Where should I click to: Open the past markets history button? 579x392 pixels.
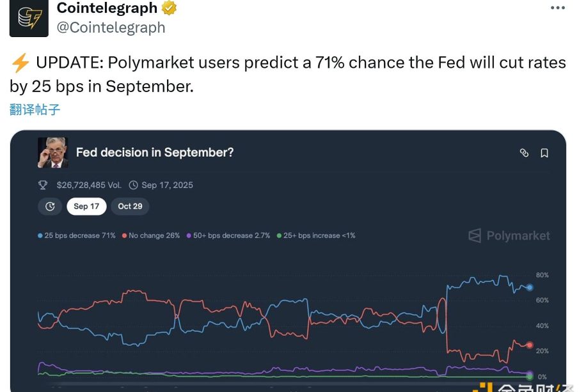(x=50, y=207)
